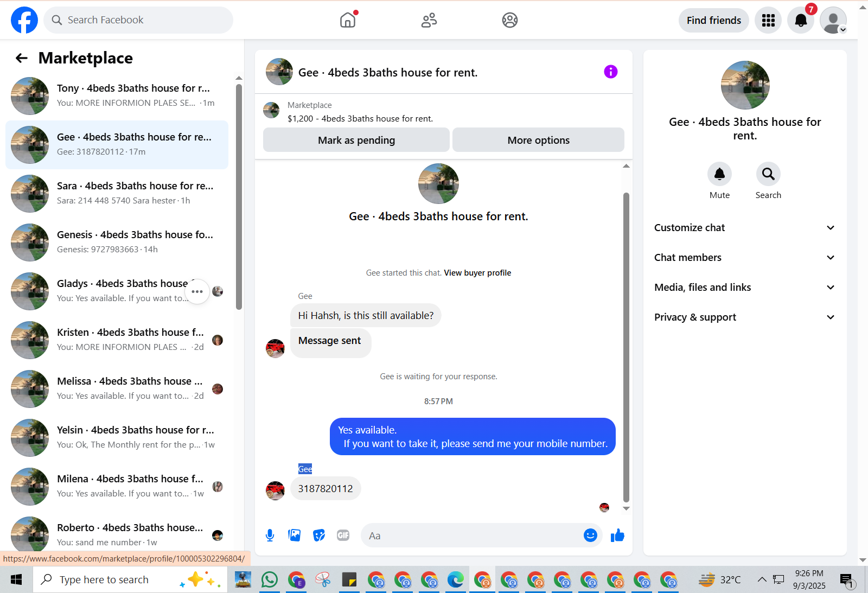The width and height of the screenshot is (868, 593).
Task: Open the More options button
Action: point(538,140)
